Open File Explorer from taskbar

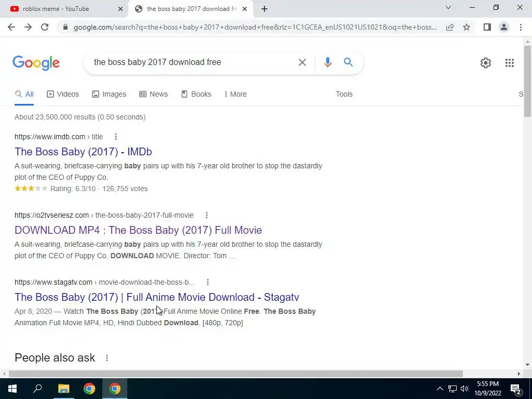click(x=63, y=389)
